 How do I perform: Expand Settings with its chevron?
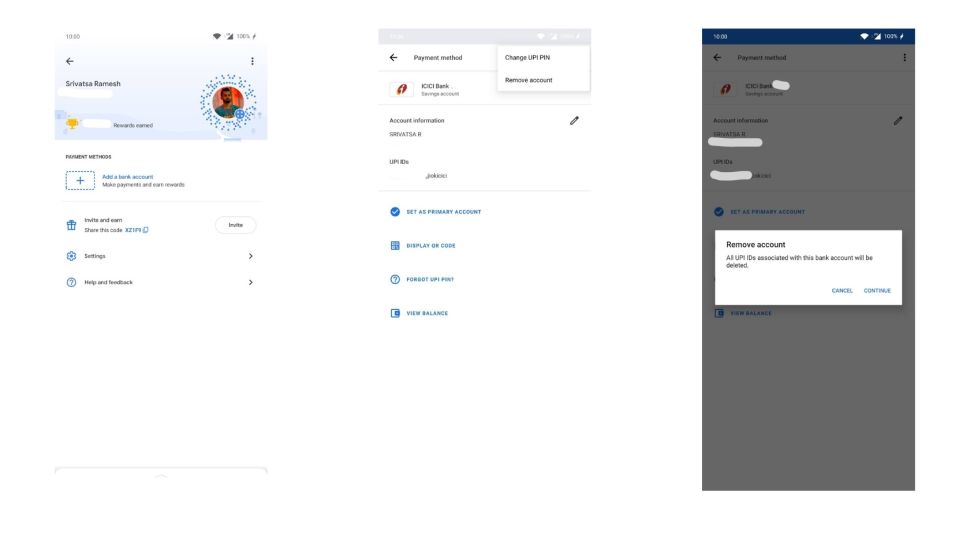pos(251,256)
